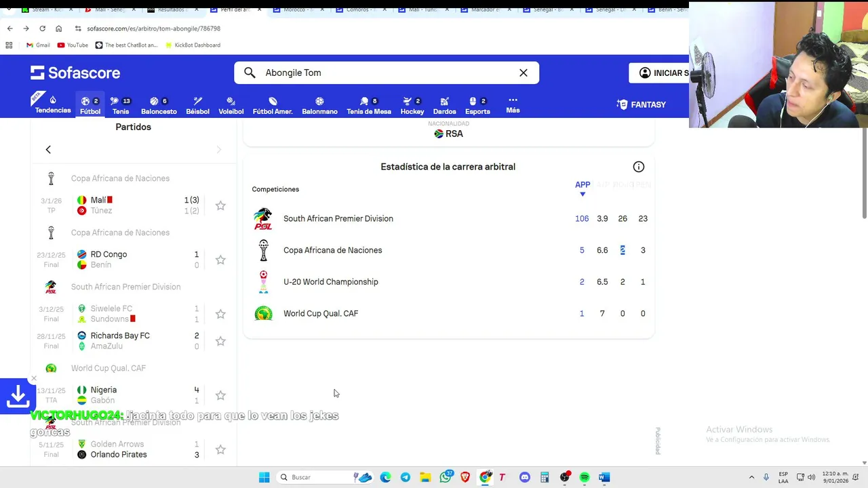Viewport: 868px width, 488px height.
Task: Click the INICIAR SESIÓN button
Action: [x=658, y=73]
